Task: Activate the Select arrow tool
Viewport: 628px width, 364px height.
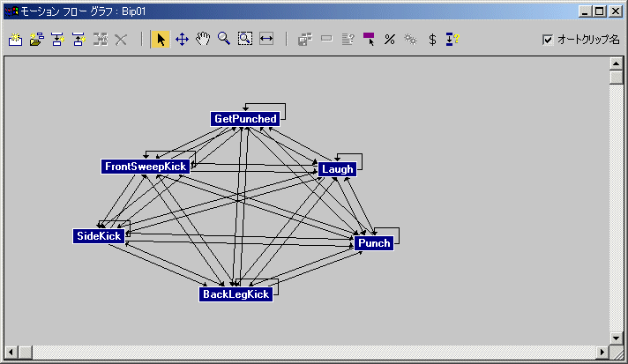Action: click(x=161, y=39)
